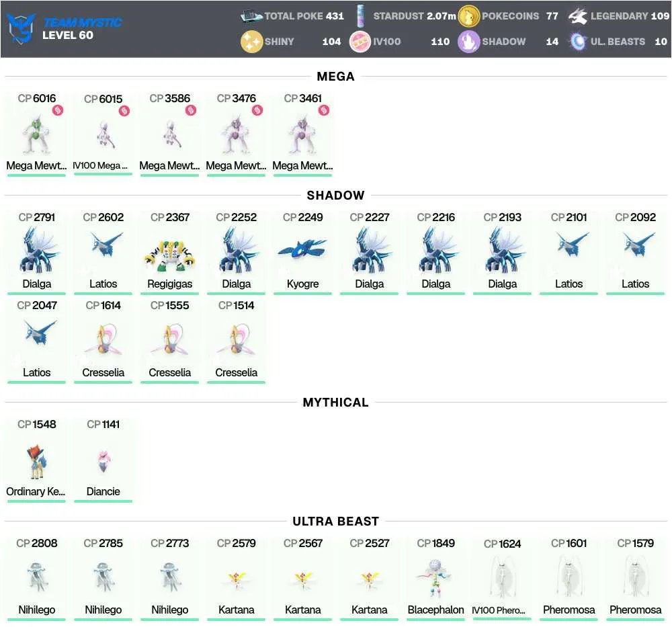Viewport: 672px width, 627px height.
Task: Click the gold Pokecoins coin icon
Action: [468, 16]
